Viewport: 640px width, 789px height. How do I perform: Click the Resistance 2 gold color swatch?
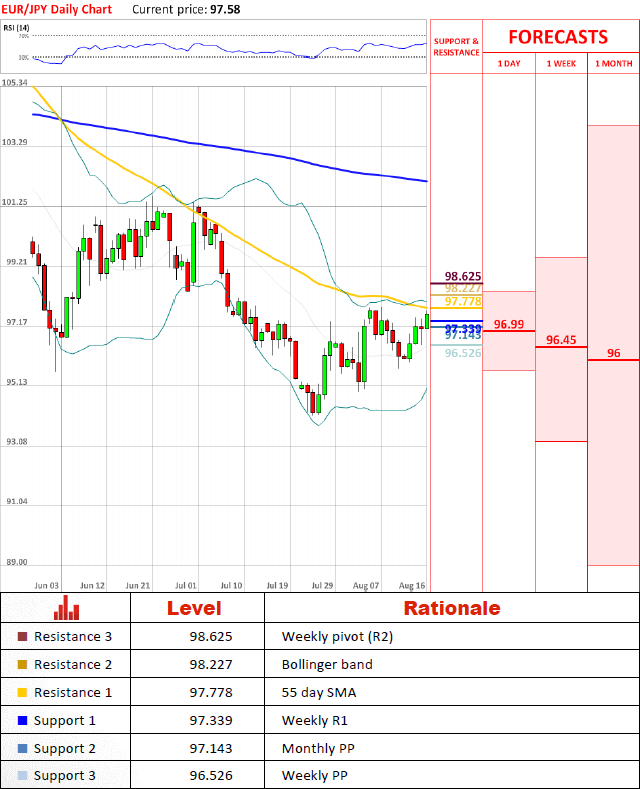22,665
